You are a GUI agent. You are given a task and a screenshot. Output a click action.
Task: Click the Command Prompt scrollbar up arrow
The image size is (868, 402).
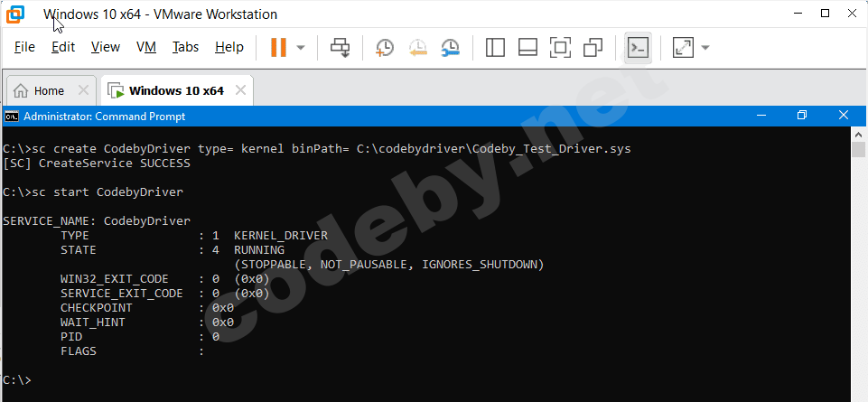click(x=859, y=134)
